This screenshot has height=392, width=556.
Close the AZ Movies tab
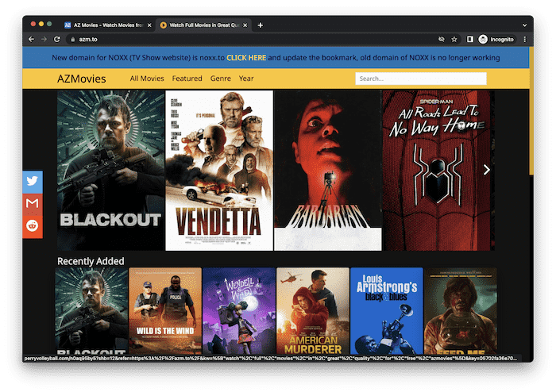tap(149, 25)
